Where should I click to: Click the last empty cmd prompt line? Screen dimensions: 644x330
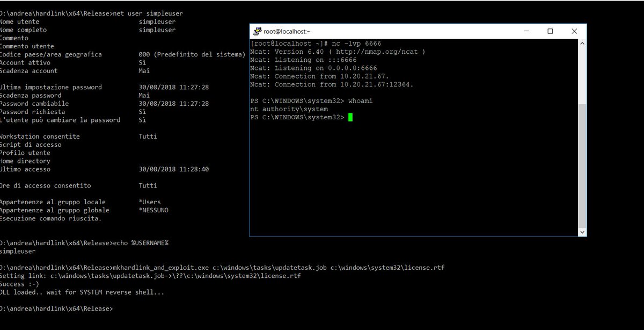point(56,309)
